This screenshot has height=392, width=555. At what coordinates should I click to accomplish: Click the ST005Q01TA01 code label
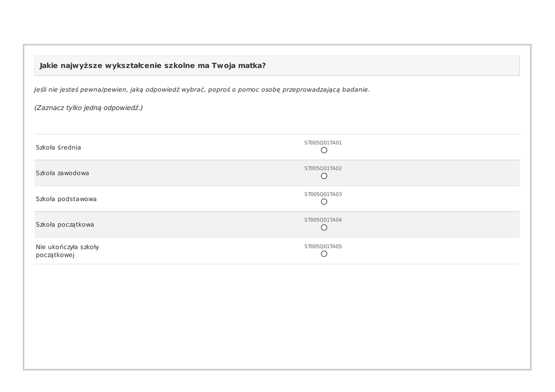323,143
